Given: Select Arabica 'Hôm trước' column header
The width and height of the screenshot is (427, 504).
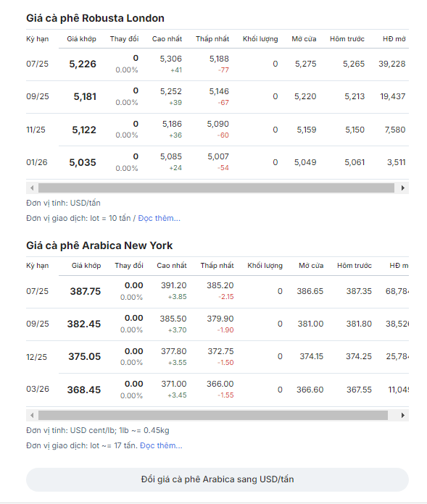Looking at the screenshot, I should coord(355,266).
